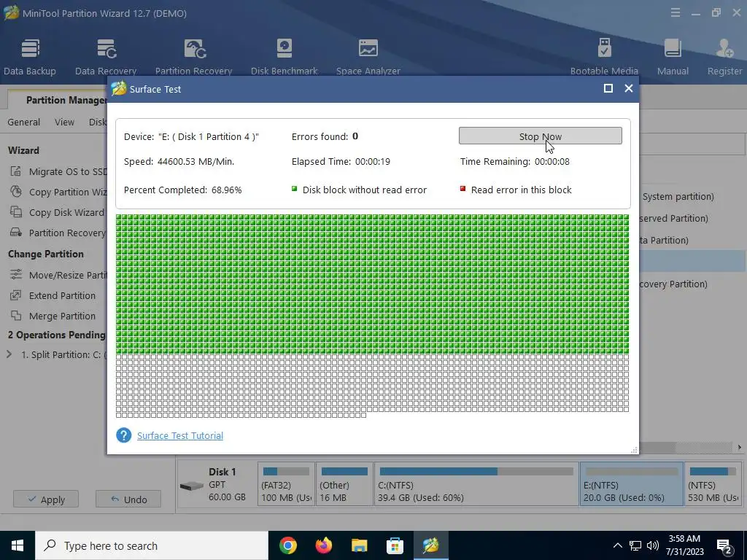This screenshot has width=747, height=560.
Task: Click the Disk 1 drive icon
Action: coord(192,486)
